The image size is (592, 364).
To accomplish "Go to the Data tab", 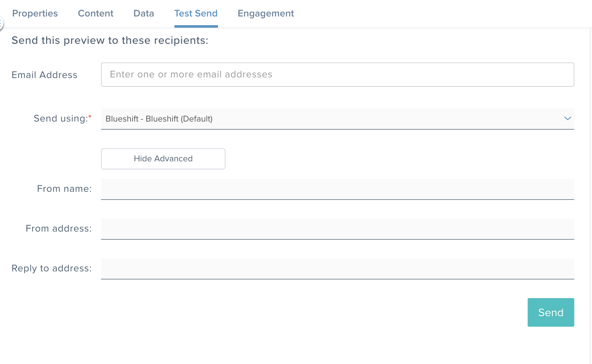I will click(x=144, y=13).
